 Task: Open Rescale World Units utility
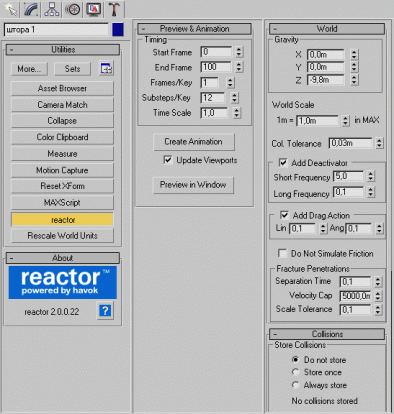tap(62, 236)
